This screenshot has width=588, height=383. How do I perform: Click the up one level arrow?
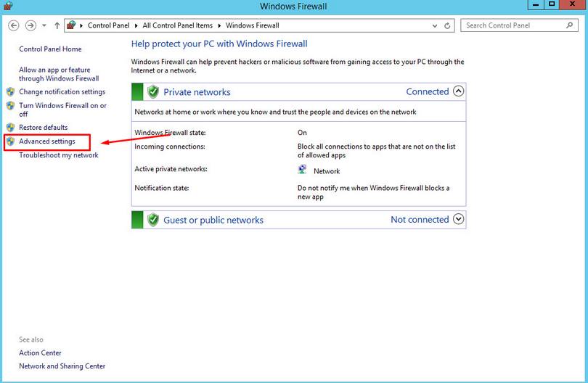point(57,25)
